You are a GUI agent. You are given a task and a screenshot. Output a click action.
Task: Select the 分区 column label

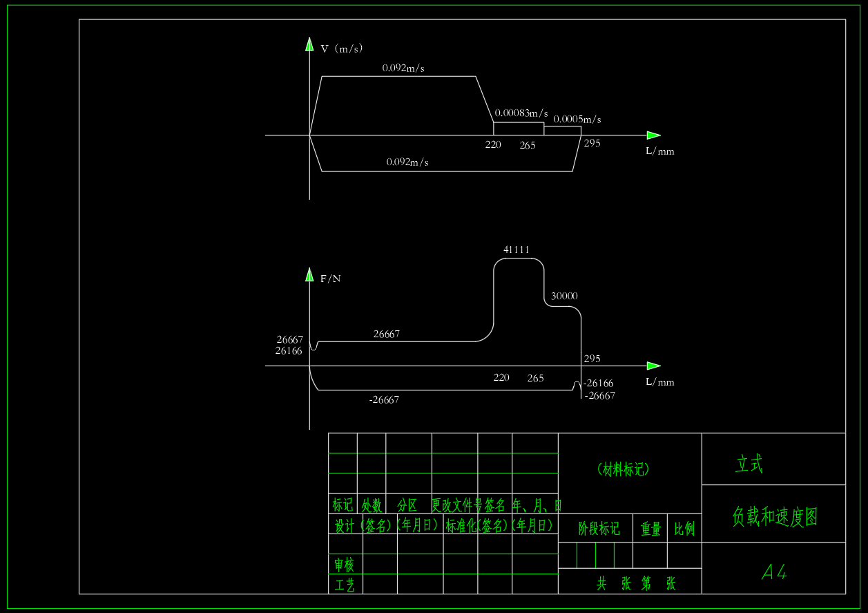tap(407, 504)
